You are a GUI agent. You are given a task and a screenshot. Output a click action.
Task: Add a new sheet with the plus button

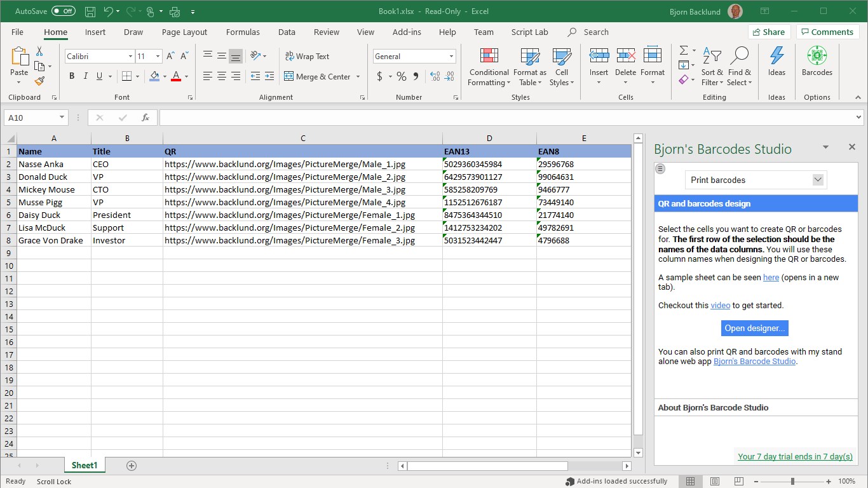point(132,466)
